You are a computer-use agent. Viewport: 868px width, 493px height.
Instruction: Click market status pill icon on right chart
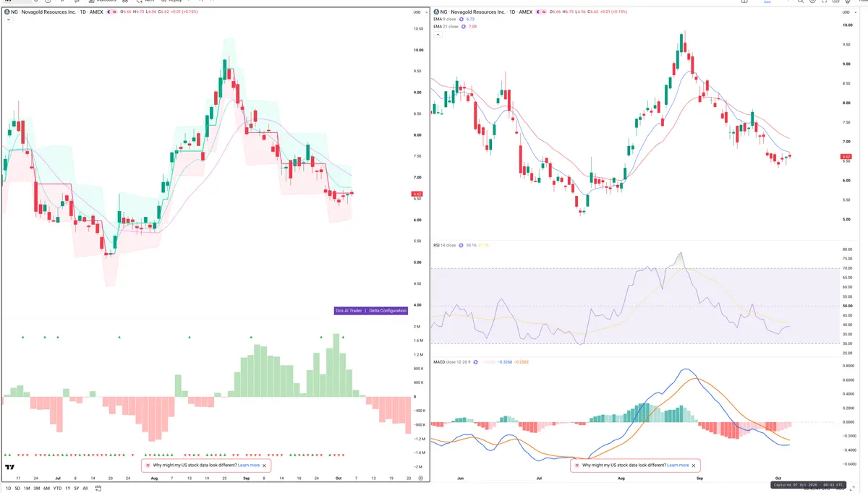coord(541,12)
